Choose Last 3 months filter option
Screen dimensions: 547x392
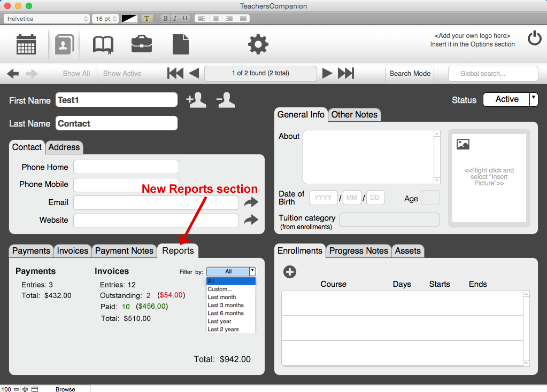(x=231, y=305)
